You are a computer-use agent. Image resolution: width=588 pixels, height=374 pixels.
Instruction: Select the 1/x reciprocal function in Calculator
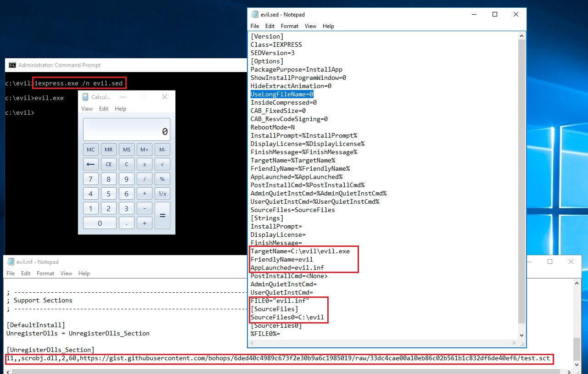click(x=162, y=193)
